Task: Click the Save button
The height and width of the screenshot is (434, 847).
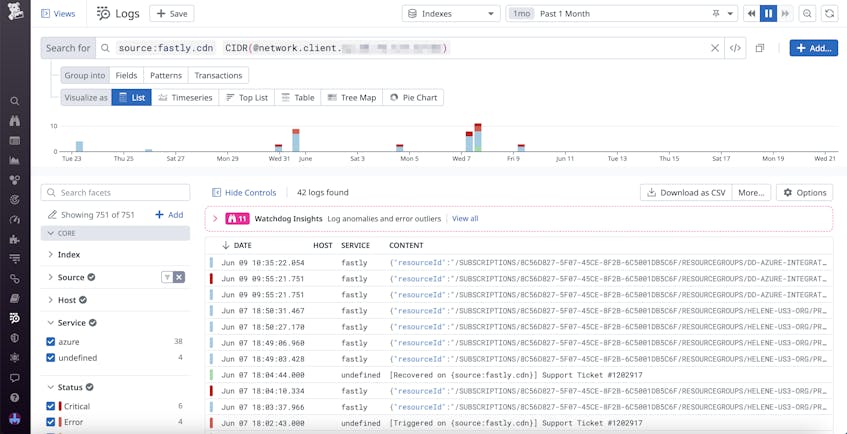Action: click(x=172, y=14)
